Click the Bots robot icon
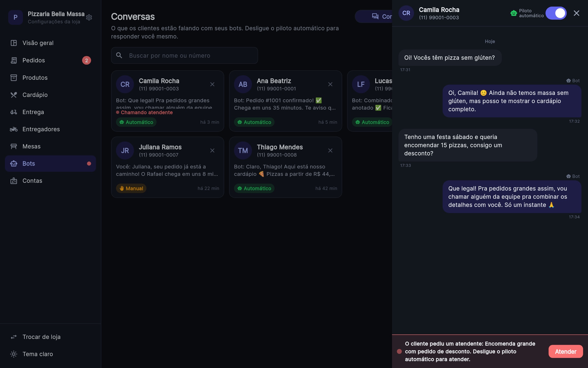The width and height of the screenshot is (588, 368). tap(14, 164)
